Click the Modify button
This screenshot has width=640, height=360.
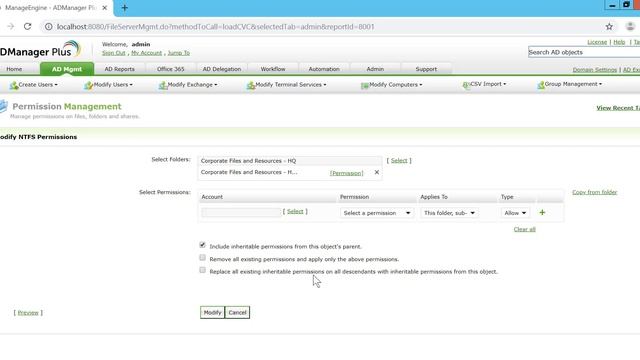point(212,313)
